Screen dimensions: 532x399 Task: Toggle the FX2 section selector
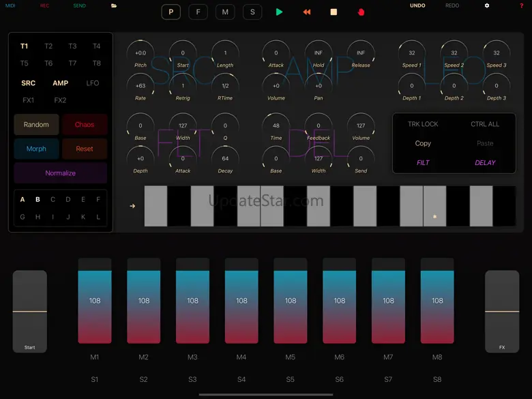60,100
